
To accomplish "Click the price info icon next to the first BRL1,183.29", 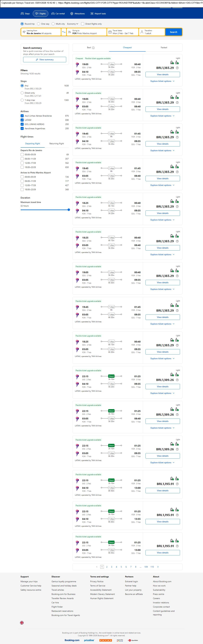I will 177,68.
